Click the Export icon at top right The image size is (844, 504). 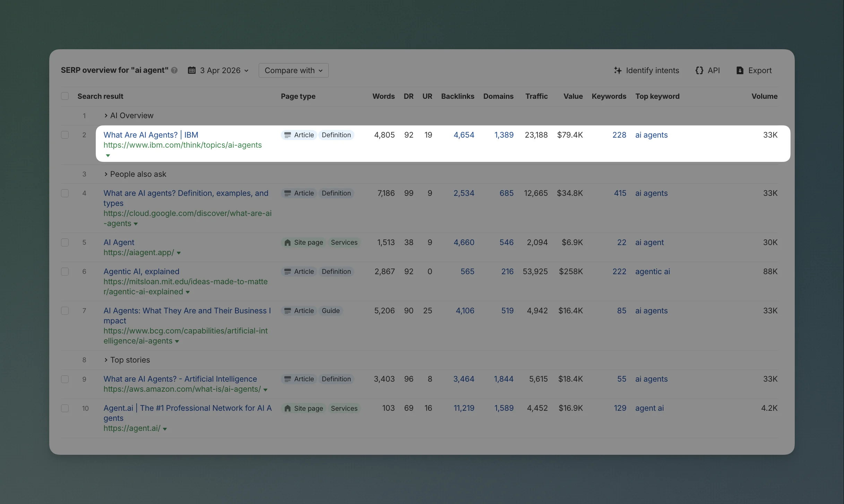[x=741, y=70]
